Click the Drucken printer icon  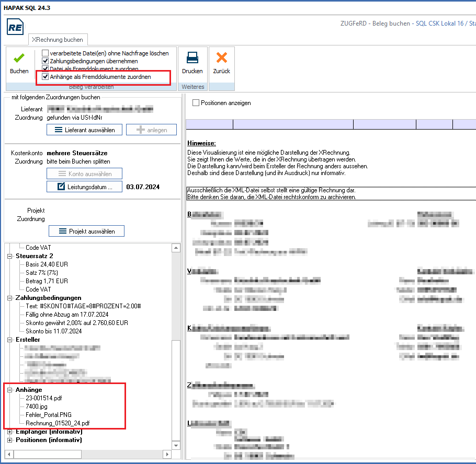[x=192, y=58]
